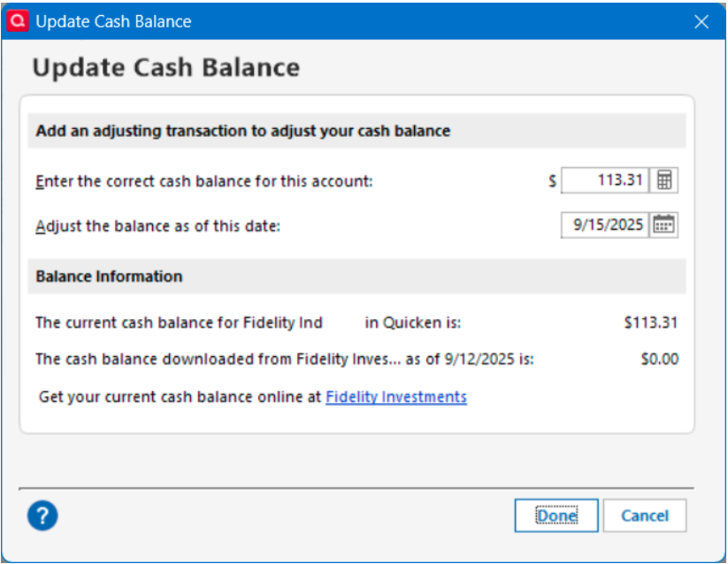Click the "Update Cash Balance" large heading
This screenshot has width=728, height=564.
pyautogui.click(x=165, y=68)
